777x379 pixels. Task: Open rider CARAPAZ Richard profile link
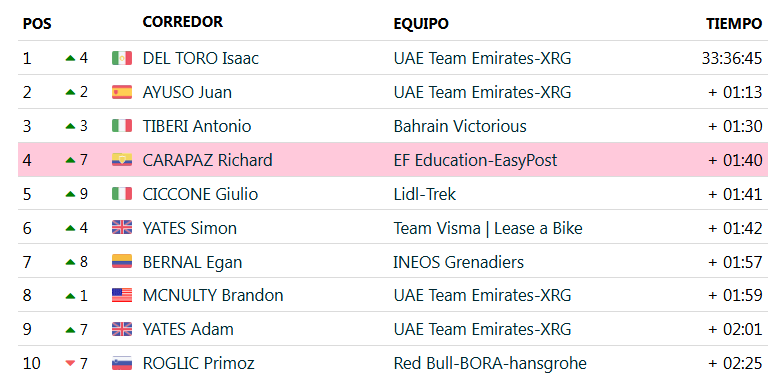(x=208, y=160)
